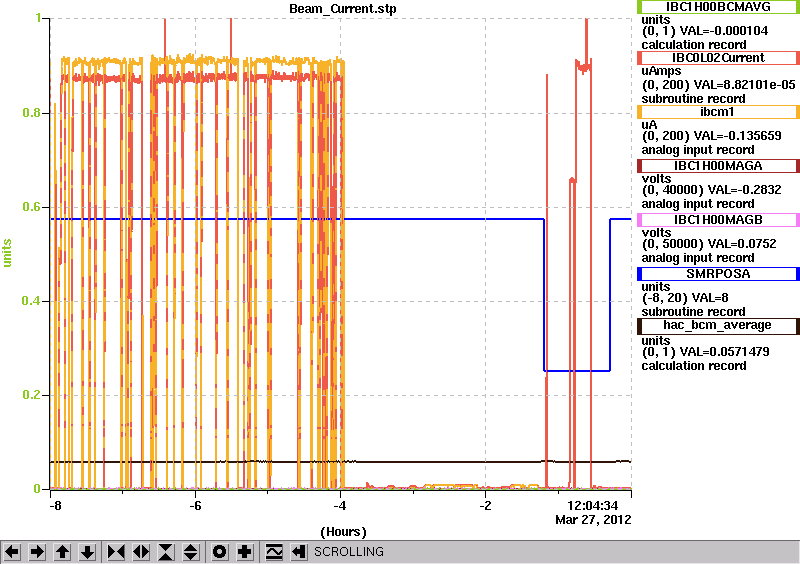Click the Beam_Current.stp plot title
The height and width of the screenshot is (564, 800).
click(x=342, y=9)
